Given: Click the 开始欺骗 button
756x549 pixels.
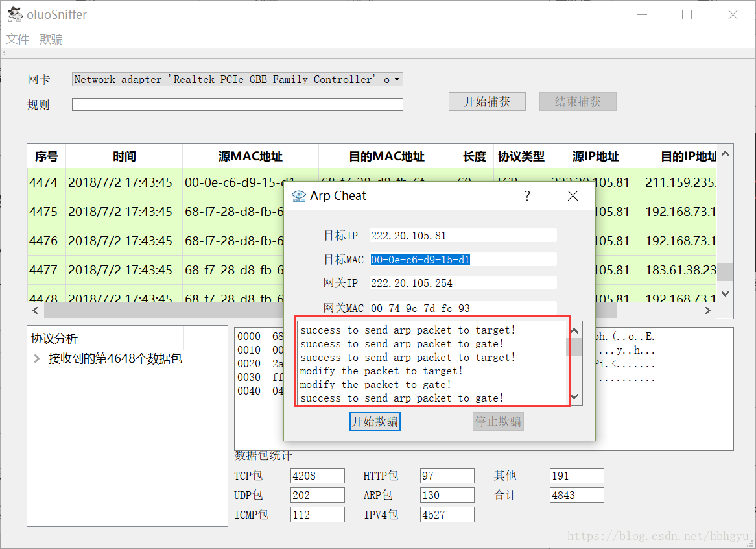Looking at the screenshot, I should click(x=375, y=421).
